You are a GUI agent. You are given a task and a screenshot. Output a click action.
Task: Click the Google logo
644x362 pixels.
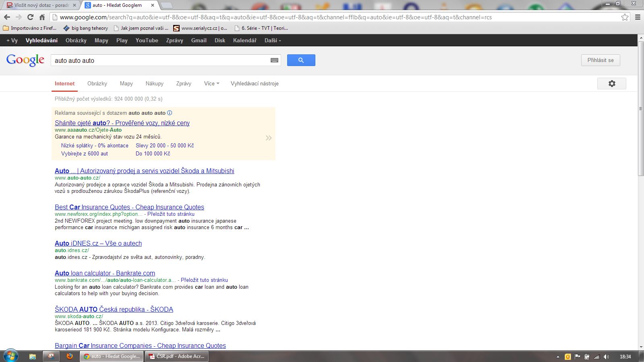coord(25,60)
